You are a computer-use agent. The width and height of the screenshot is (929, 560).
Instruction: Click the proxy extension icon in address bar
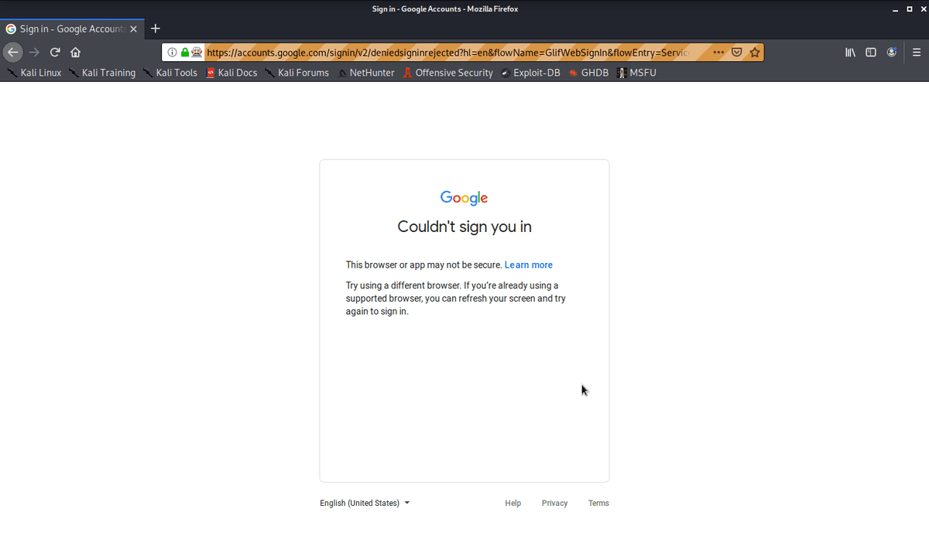tap(197, 53)
